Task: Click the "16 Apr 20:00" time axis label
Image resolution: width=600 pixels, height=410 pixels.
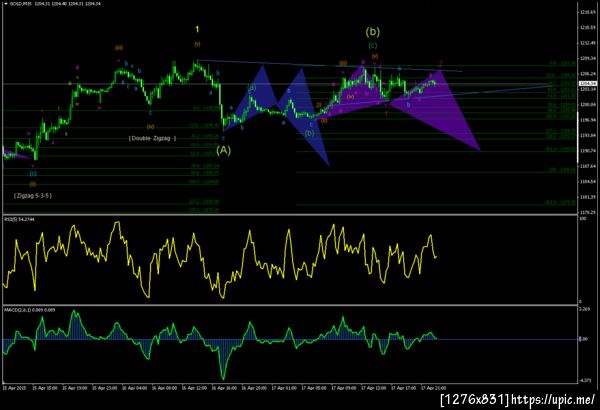Action: (x=254, y=388)
